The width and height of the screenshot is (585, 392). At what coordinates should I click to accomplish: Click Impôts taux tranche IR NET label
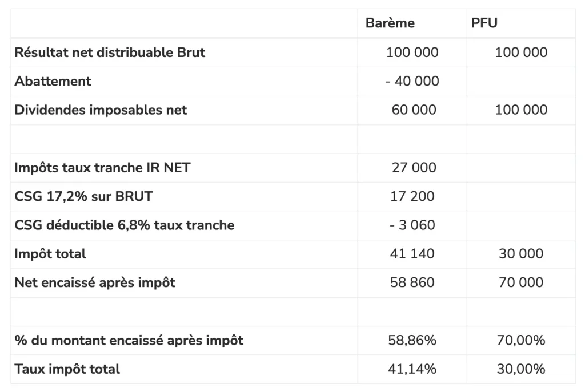coord(102,168)
